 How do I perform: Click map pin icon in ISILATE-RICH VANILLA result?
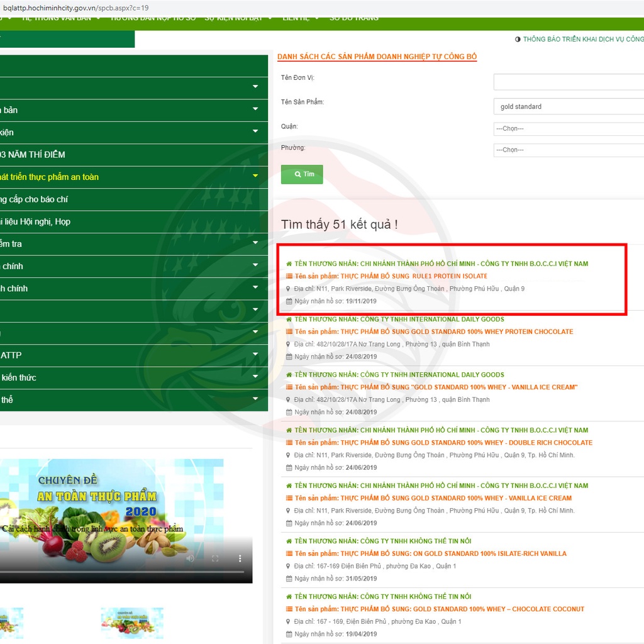coord(288,566)
